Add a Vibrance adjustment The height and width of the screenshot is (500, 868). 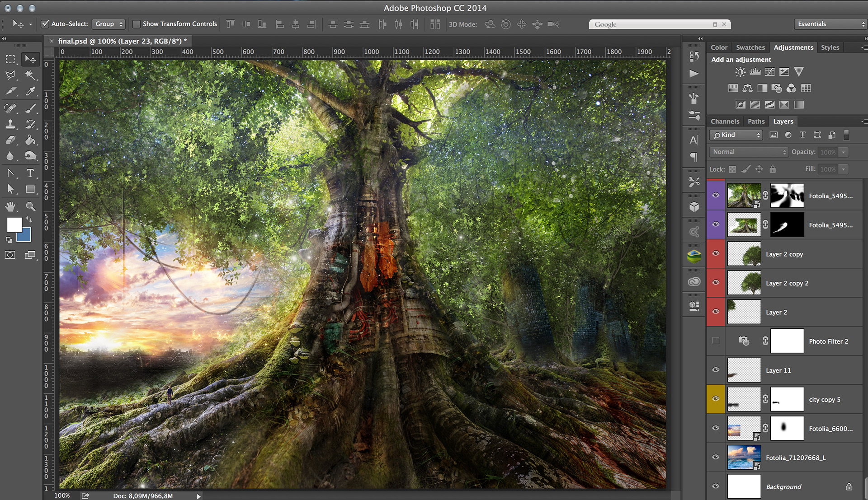tap(799, 72)
